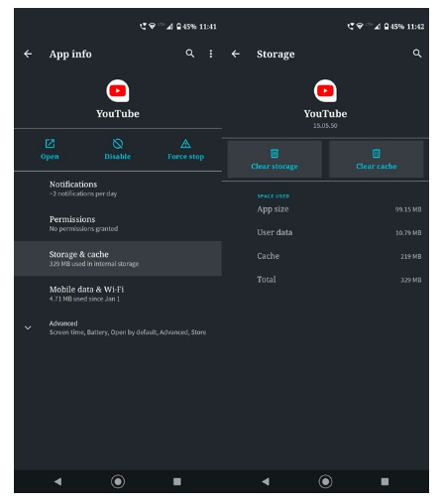The image size is (441, 504).
Task: Open Permissions settings row
Action: (118, 223)
